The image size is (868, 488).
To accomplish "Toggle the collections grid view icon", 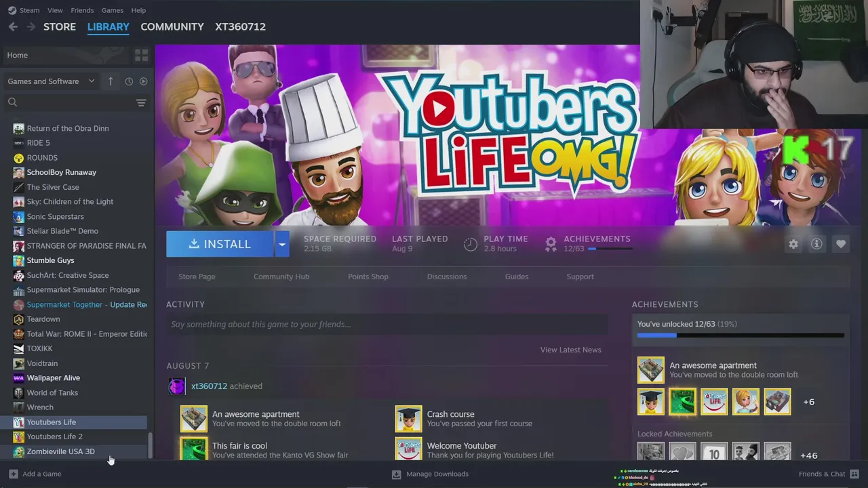I will coord(142,55).
